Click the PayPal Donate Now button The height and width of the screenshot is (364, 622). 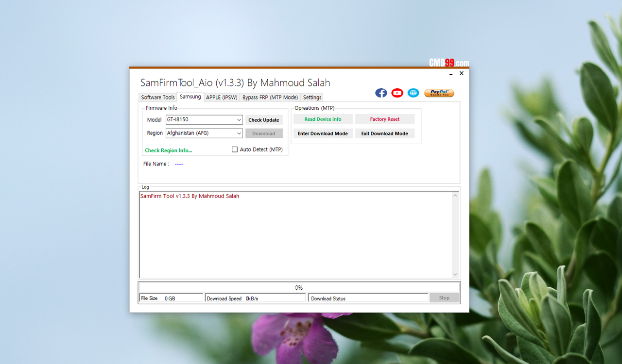[439, 93]
